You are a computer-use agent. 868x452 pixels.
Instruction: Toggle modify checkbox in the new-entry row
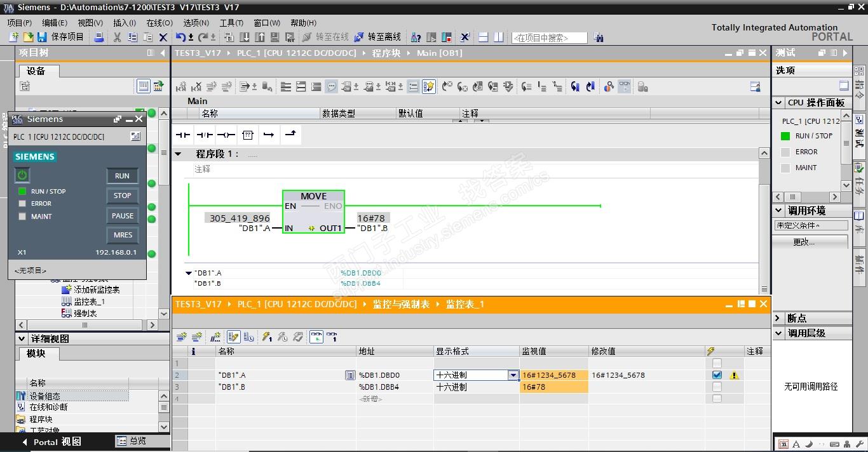(717, 399)
